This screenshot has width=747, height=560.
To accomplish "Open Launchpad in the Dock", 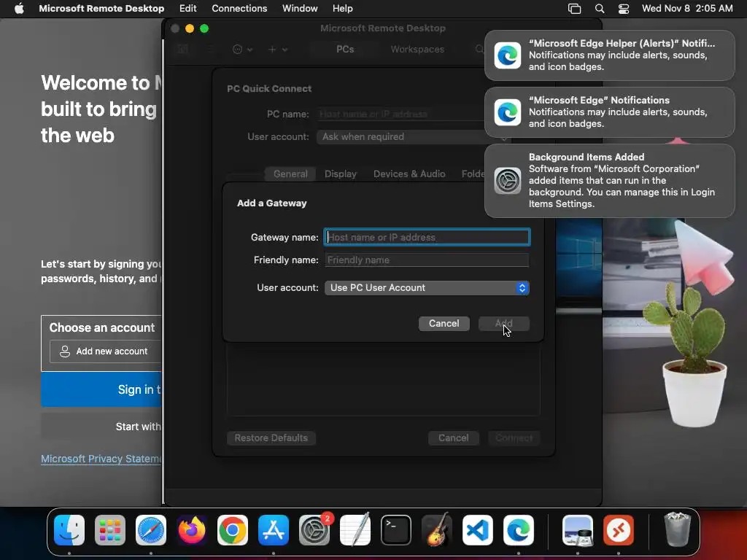I will point(110,529).
